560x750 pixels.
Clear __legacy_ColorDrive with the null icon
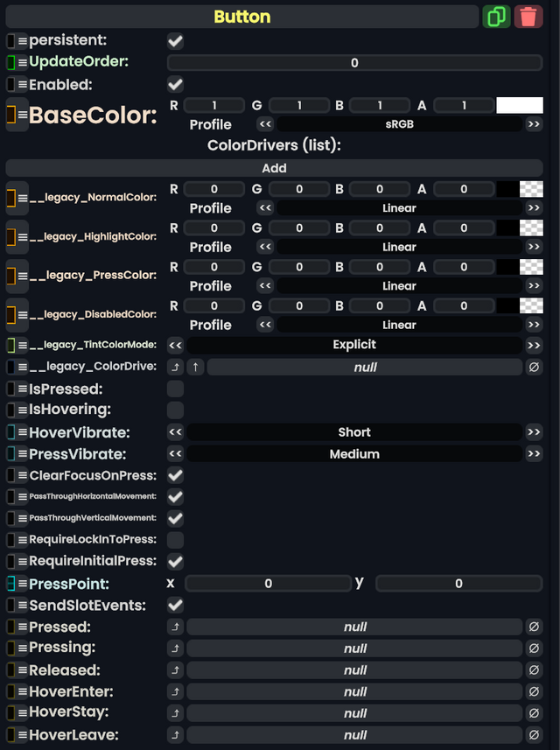pos(534,367)
